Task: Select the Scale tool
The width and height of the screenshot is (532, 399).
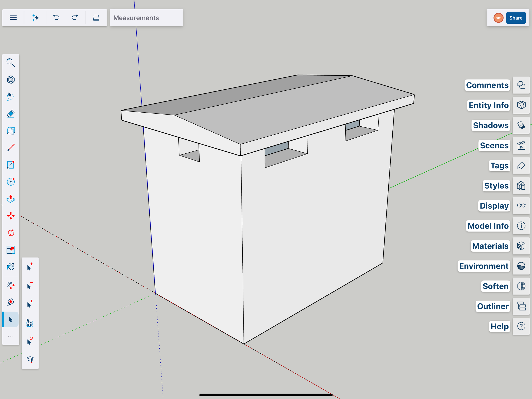Action: 11,250
